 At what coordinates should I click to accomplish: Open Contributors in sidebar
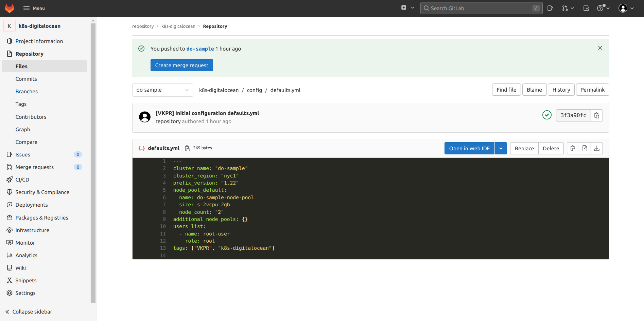[31, 117]
